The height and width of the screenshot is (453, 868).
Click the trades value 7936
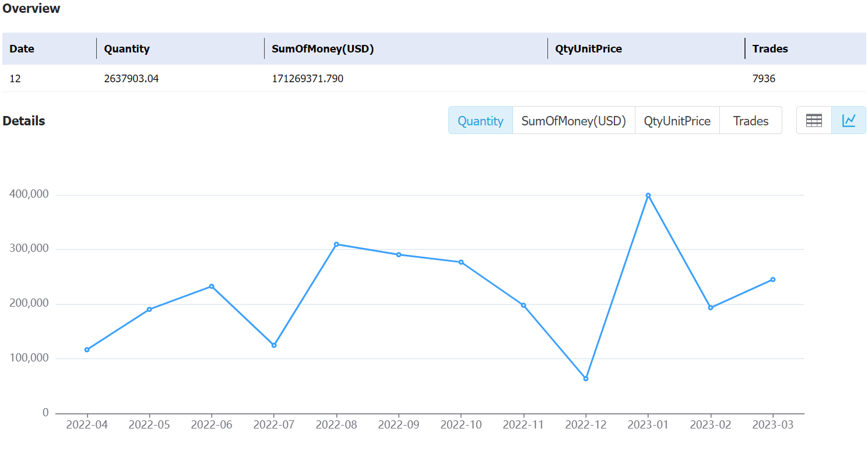[x=764, y=78]
